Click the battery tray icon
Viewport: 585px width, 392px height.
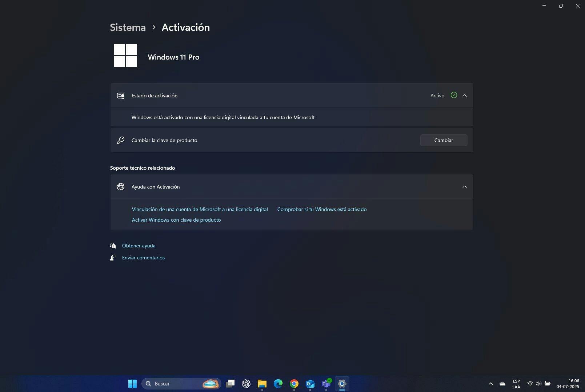(x=547, y=384)
